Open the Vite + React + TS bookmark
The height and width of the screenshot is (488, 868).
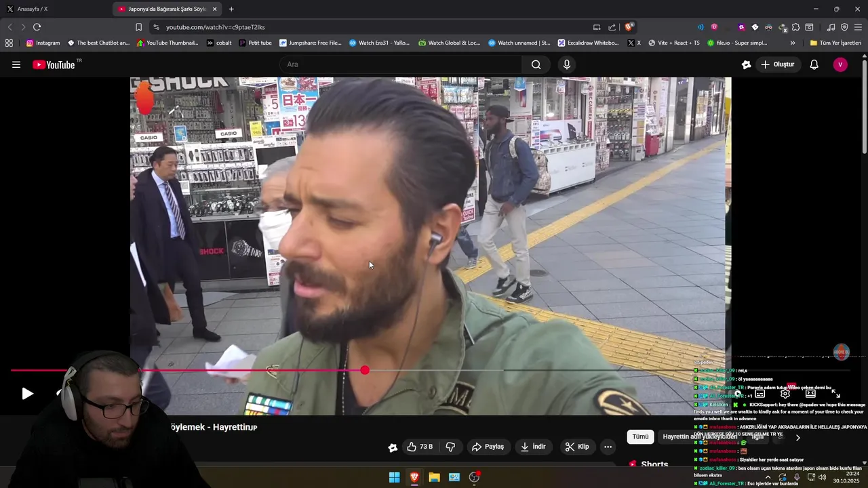pos(673,43)
